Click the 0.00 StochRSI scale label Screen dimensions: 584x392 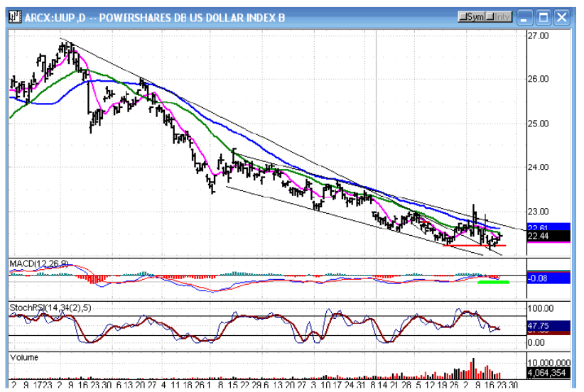536,342
